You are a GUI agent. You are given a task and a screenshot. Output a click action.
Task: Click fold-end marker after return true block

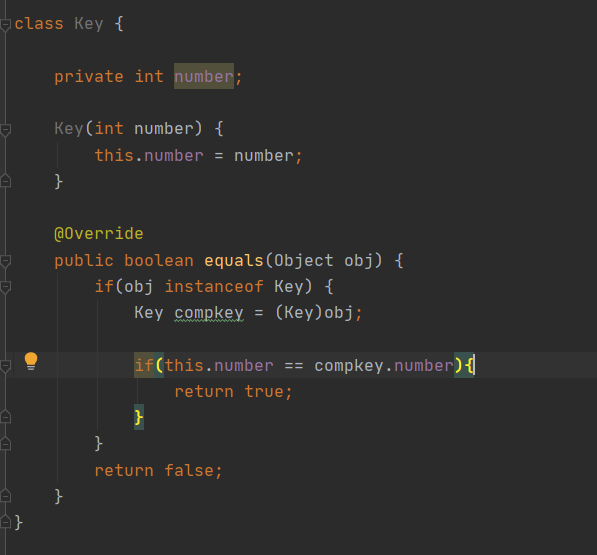5,416
